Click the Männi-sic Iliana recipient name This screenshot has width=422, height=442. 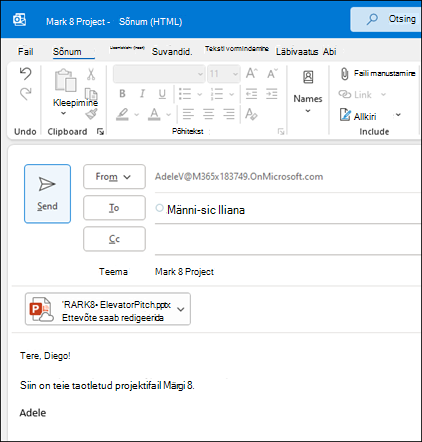[206, 210]
